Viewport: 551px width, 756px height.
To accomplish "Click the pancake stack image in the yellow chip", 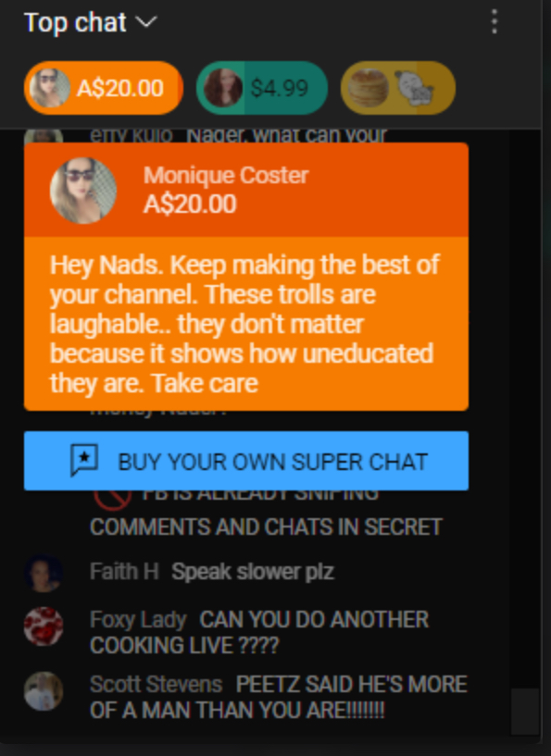I will pos(369,88).
